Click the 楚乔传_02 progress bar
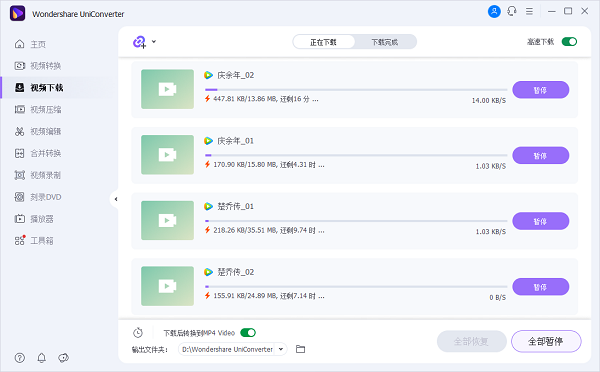The image size is (600, 372). (356, 286)
